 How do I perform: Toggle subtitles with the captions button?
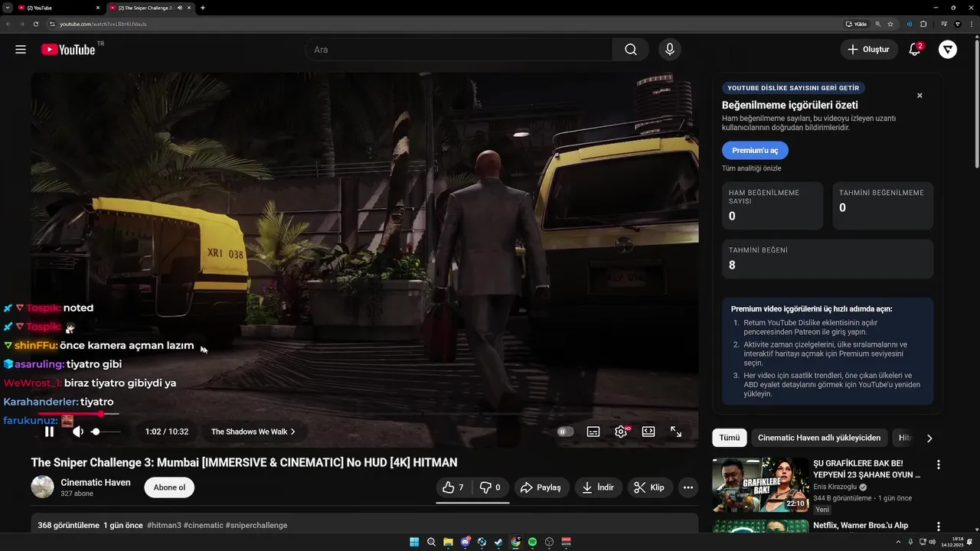593,432
